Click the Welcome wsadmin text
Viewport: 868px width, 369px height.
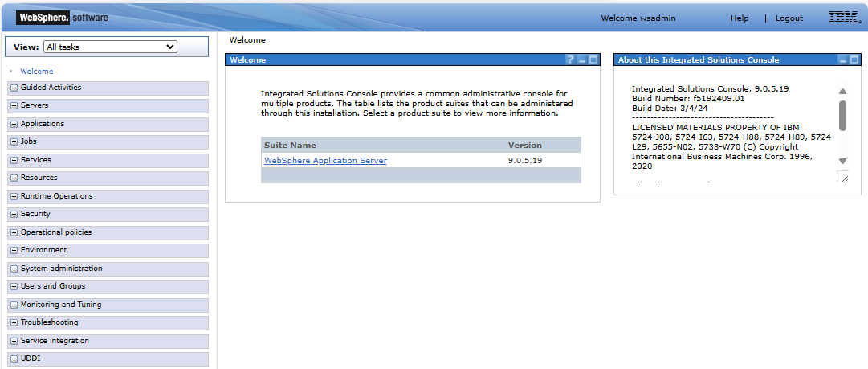638,18
